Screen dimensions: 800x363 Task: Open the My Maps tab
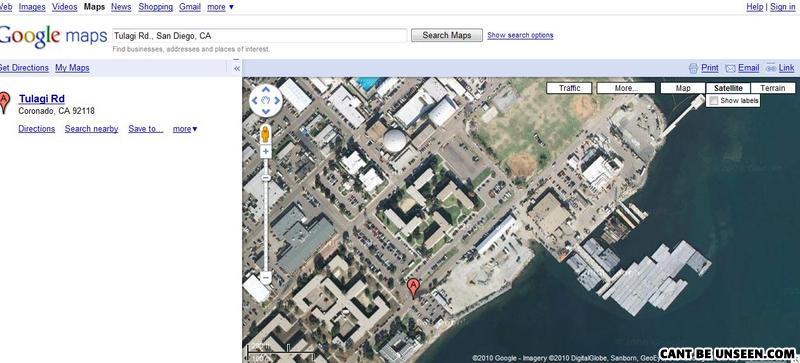(72, 68)
